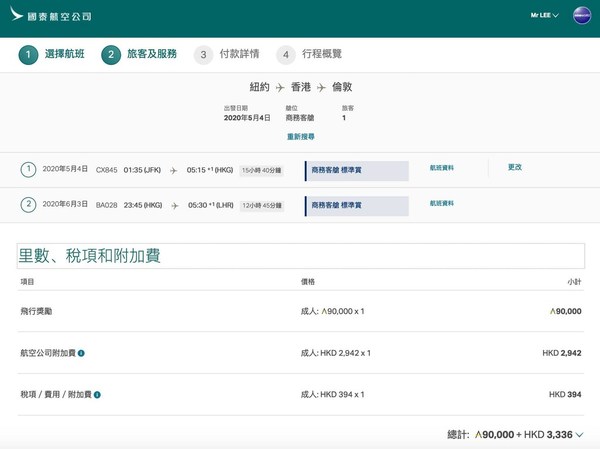This screenshot has width=600, height=449.
Task: Click the departure date 2020年5月4日 in summary
Action: [247, 118]
